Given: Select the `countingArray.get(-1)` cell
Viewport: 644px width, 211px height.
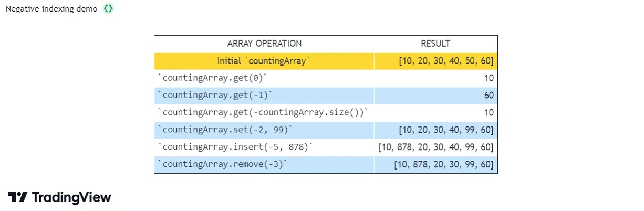Looking at the screenshot, I should click(215, 96).
